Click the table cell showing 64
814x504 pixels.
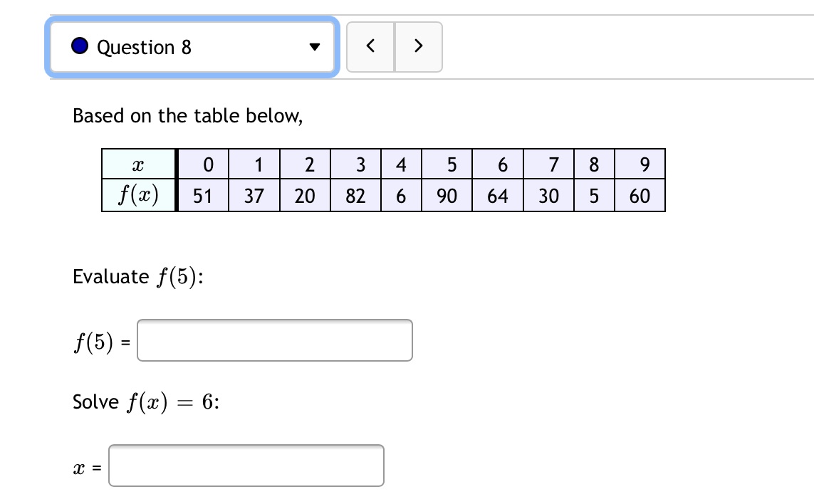(x=498, y=196)
